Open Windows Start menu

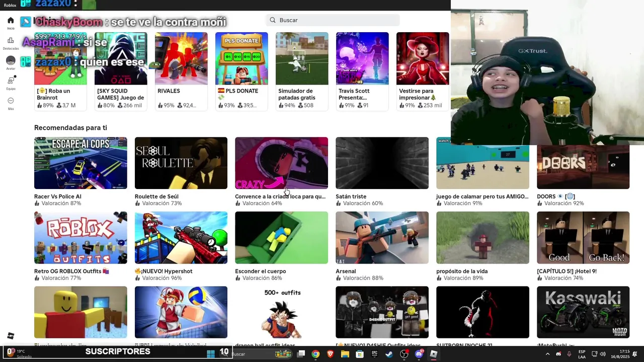pyautogui.click(x=211, y=354)
